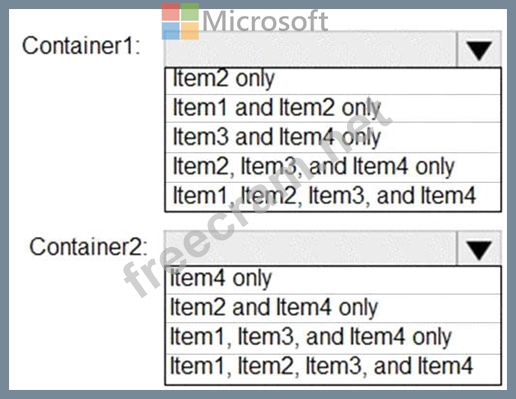Click the green square of Microsoft logo
Screen dimensions: 516x399
pyautogui.click(x=190, y=12)
